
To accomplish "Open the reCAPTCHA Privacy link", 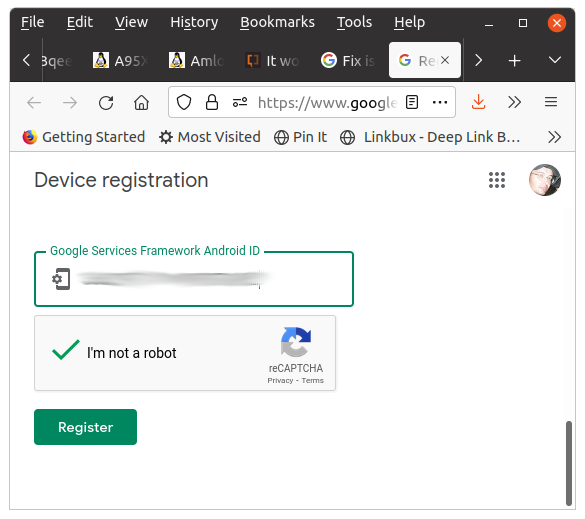I will coord(280,381).
